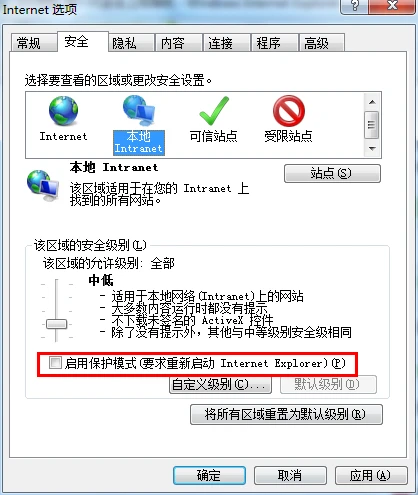418x495 pixels.
Task: Select the 本地 Intranet zone icon
Action: coord(139,109)
